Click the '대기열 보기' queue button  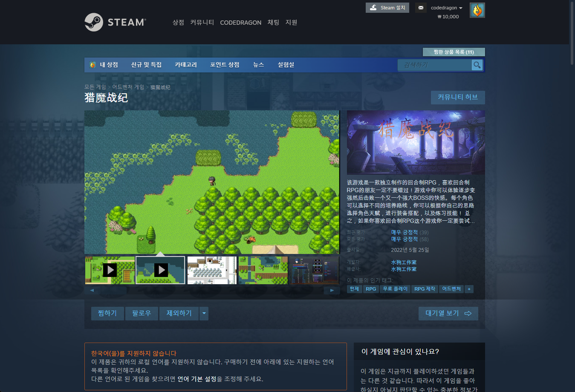pos(448,313)
